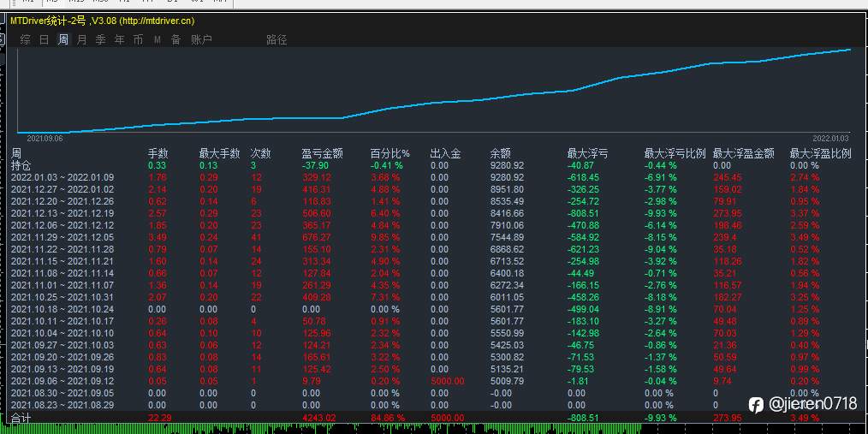Click the 合计 totals row label
This screenshot has width=868, height=434.
pyautogui.click(x=21, y=418)
